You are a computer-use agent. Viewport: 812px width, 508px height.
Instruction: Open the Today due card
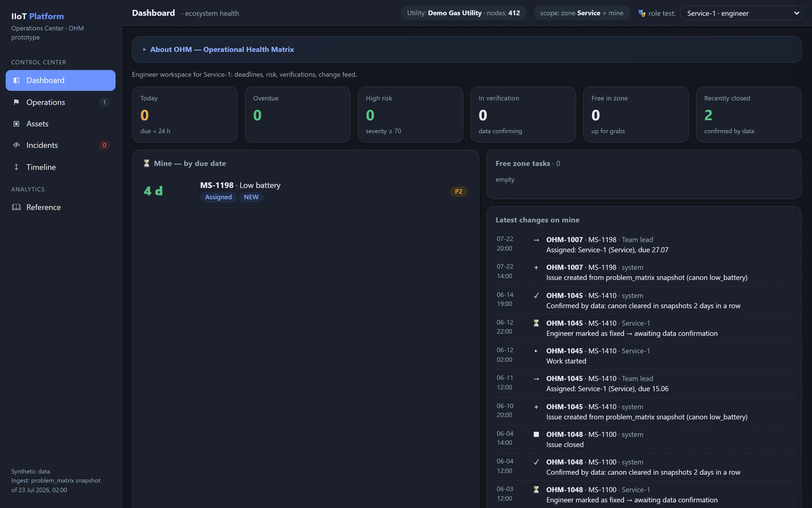(x=185, y=115)
